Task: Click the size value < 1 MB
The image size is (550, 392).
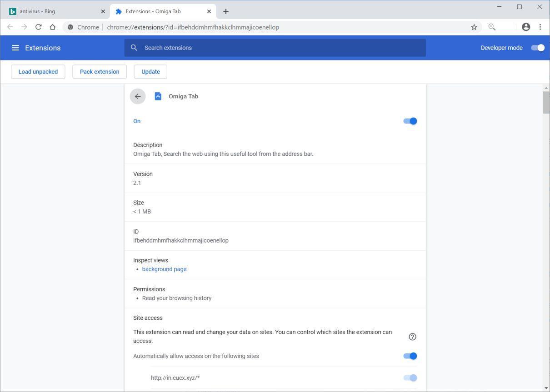Action: (x=142, y=212)
